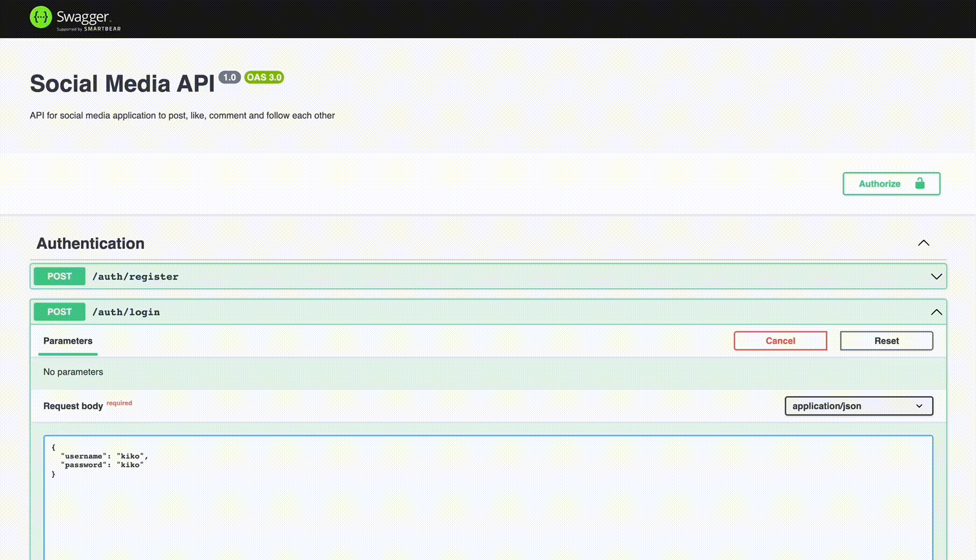Click the POST badge of /auth/register
This screenshot has height=560, width=976.
click(60, 276)
